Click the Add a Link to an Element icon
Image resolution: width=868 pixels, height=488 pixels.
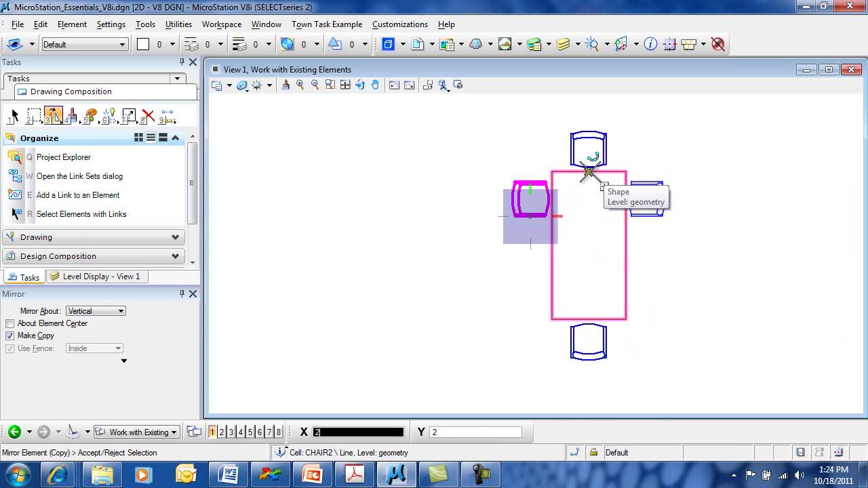tap(14, 195)
